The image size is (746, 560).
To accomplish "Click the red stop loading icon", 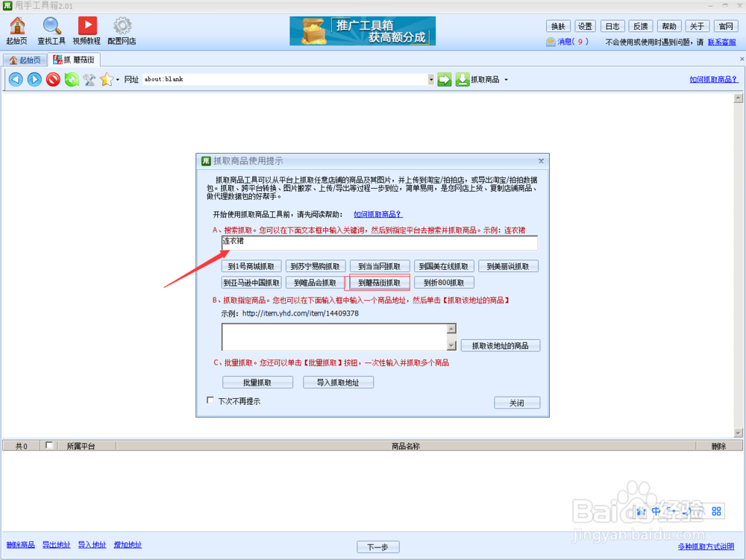I will pyautogui.click(x=53, y=79).
